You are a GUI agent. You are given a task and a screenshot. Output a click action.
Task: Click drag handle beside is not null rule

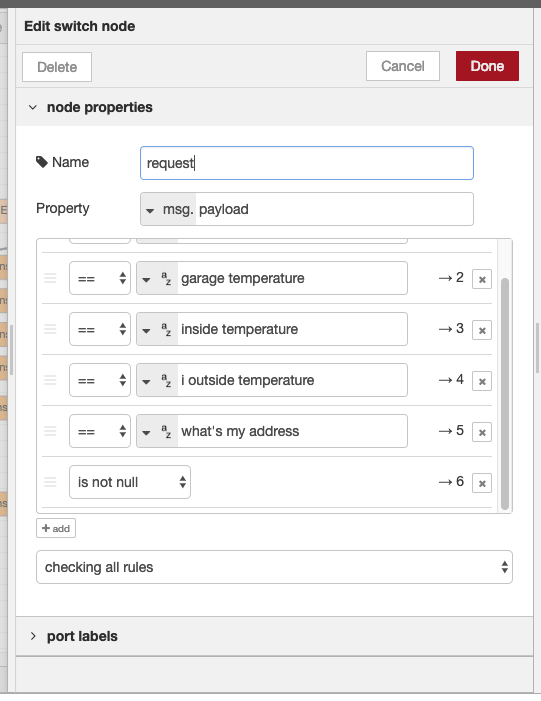tap(50, 482)
